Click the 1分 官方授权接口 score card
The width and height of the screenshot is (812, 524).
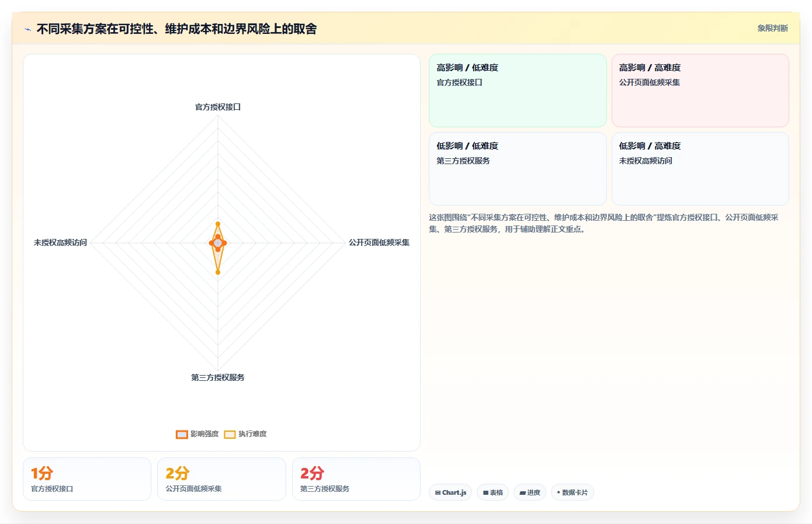tap(87, 479)
